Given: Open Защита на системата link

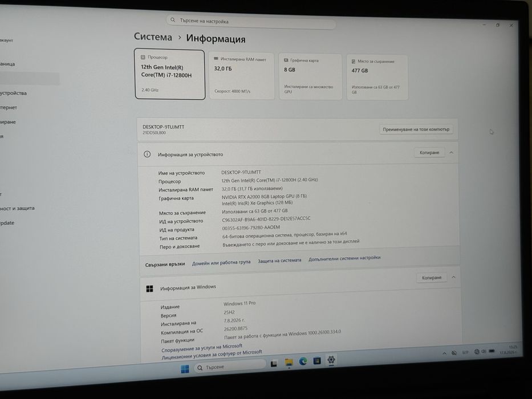Looking at the screenshot, I should click(x=279, y=260).
